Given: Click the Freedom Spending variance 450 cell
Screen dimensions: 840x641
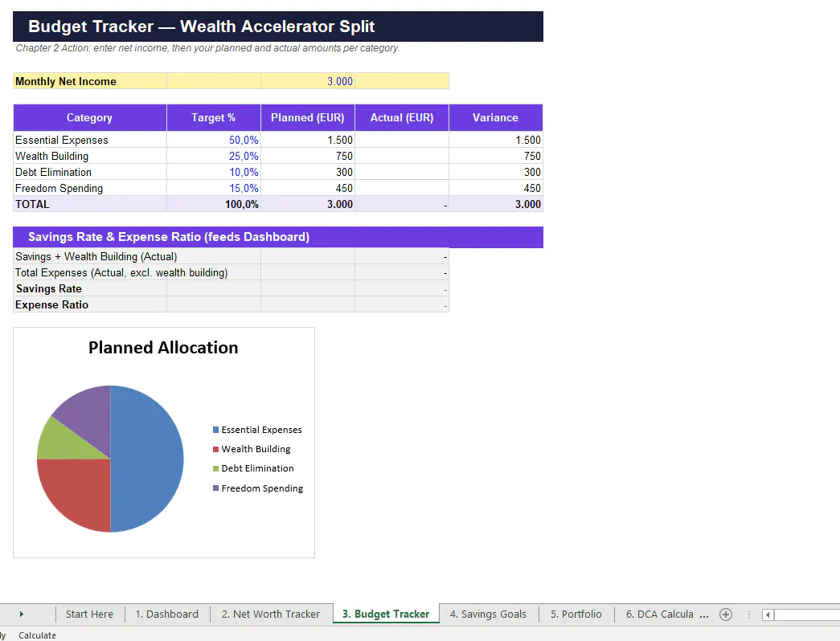Looking at the screenshot, I should (495, 188).
